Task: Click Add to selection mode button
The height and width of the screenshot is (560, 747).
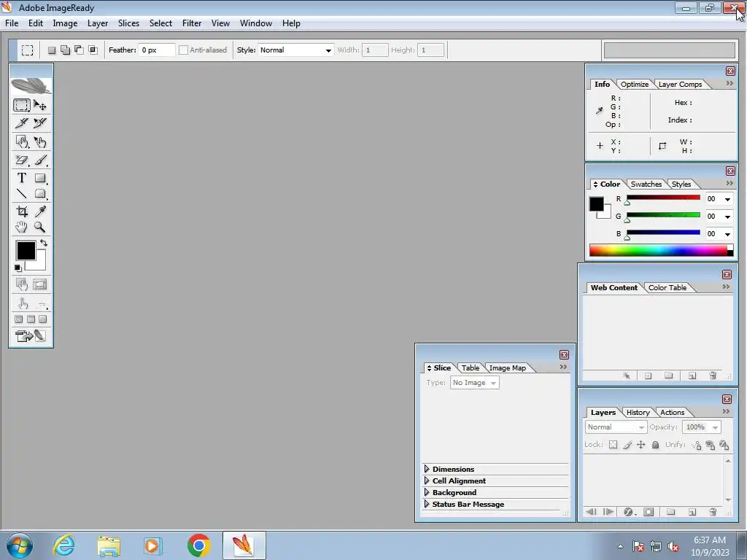Action: point(65,50)
